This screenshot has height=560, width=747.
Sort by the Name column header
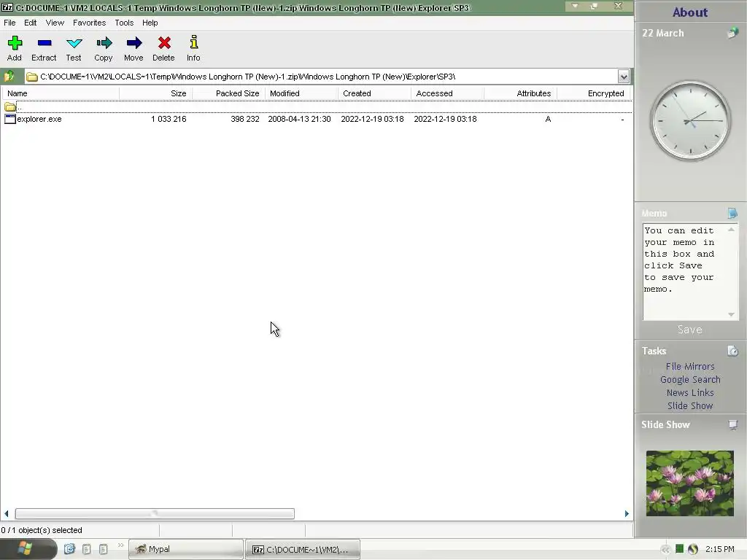(x=61, y=93)
